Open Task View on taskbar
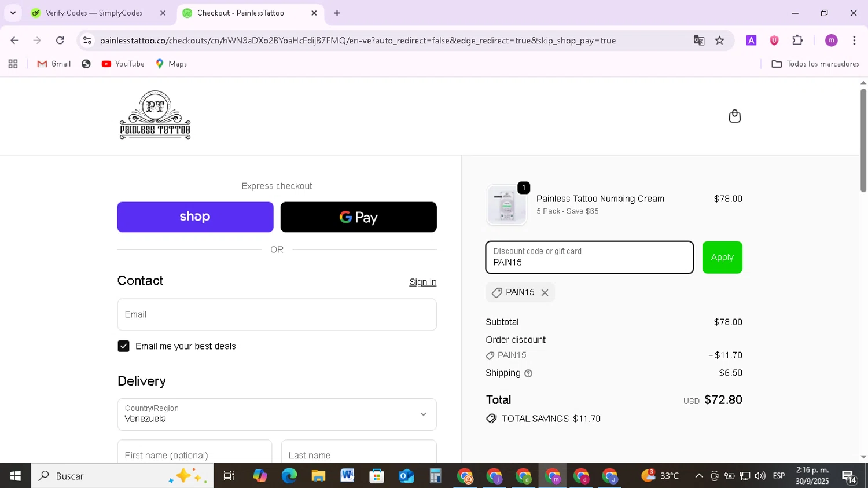Viewport: 868px width, 488px height. [x=229, y=476]
